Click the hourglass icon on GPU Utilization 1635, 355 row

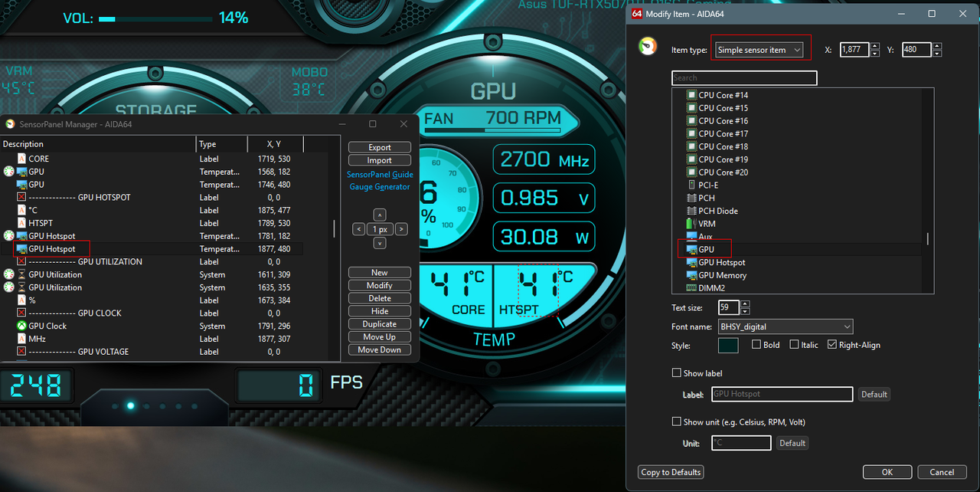point(21,287)
